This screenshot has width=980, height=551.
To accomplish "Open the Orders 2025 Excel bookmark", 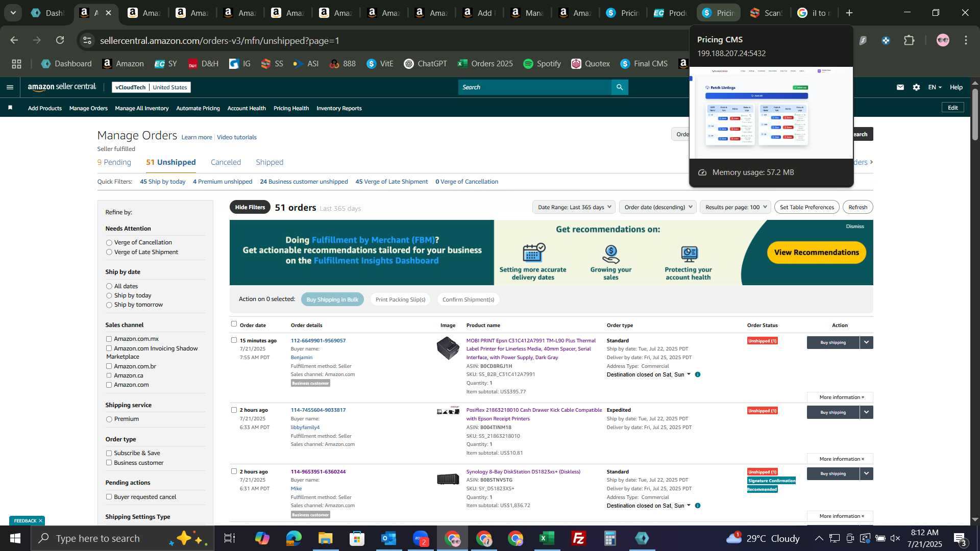I will (485, 64).
